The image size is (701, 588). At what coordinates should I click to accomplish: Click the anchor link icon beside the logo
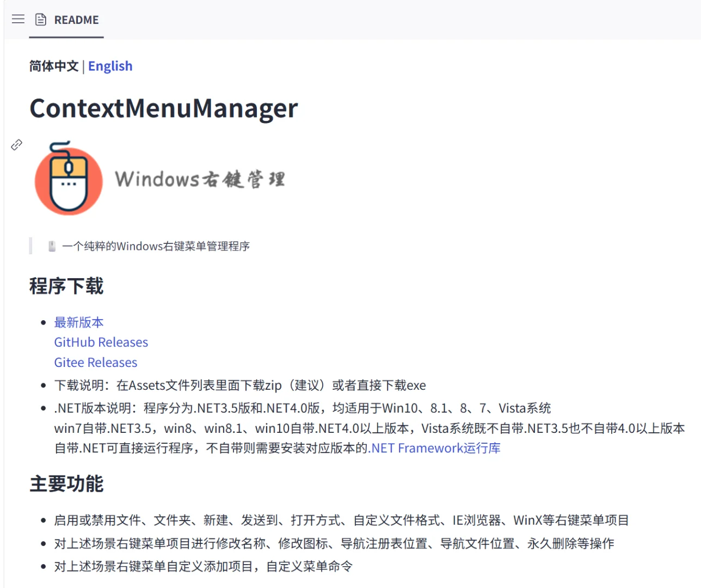16,145
